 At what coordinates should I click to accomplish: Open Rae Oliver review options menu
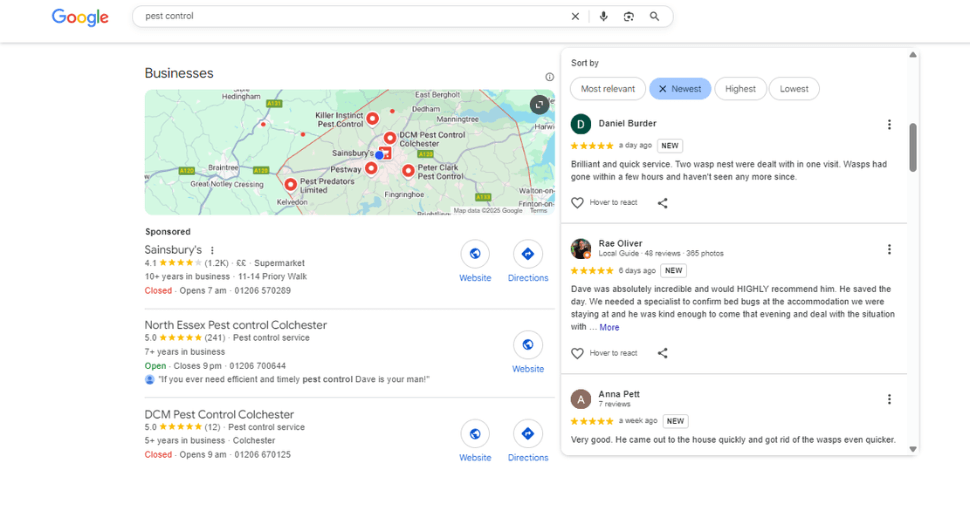coord(889,249)
